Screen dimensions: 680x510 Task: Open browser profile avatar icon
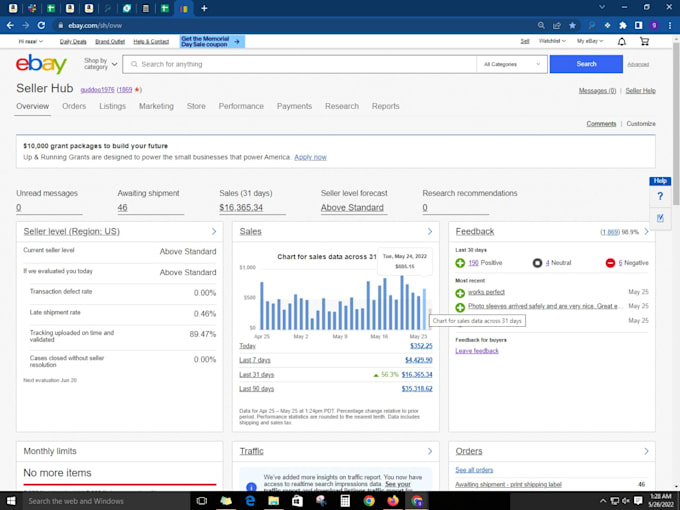[x=654, y=26]
